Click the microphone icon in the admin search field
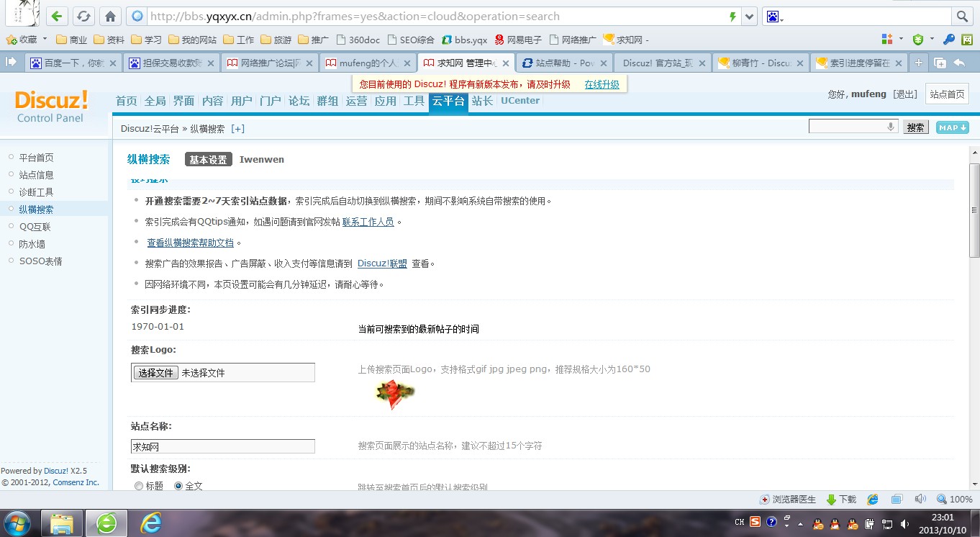This screenshot has height=537, width=980. pyautogui.click(x=891, y=127)
